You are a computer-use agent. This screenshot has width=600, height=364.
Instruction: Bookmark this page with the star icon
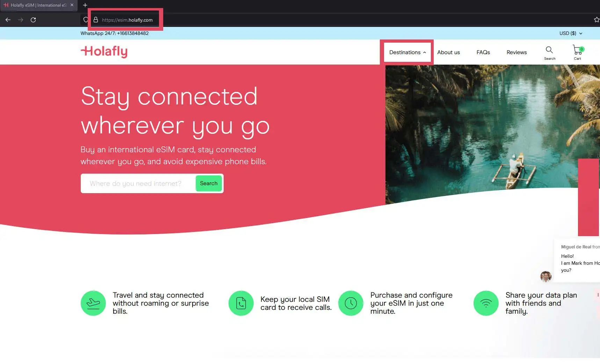[597, 20]
